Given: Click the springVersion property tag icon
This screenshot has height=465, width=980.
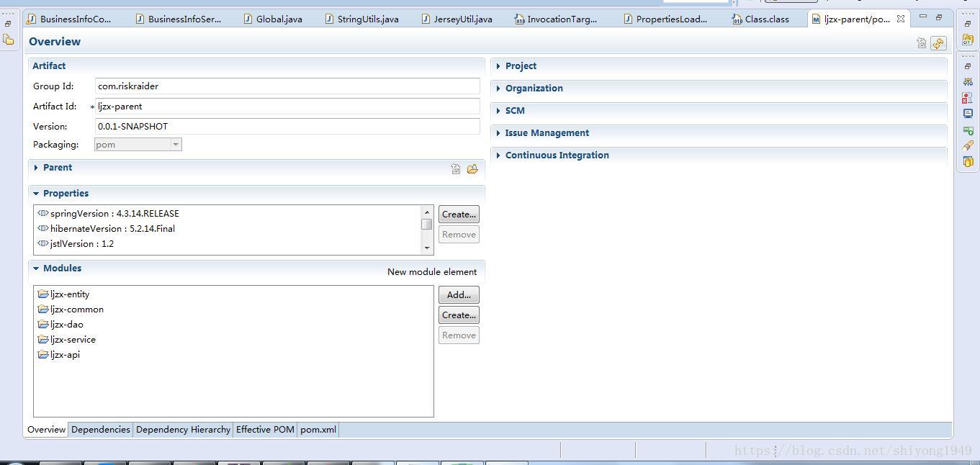Looking at the screenshot, I should point(42,213).
